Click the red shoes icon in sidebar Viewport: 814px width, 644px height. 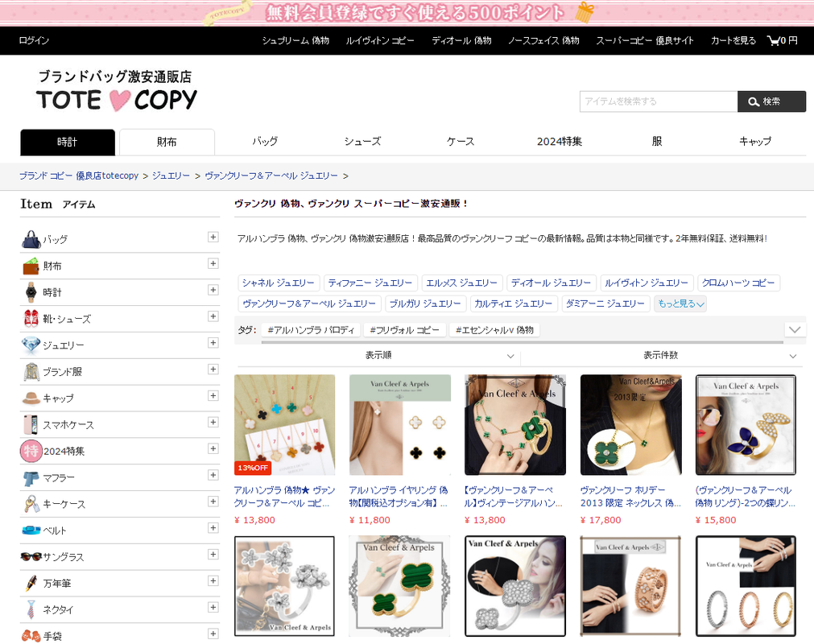point(31,319)
